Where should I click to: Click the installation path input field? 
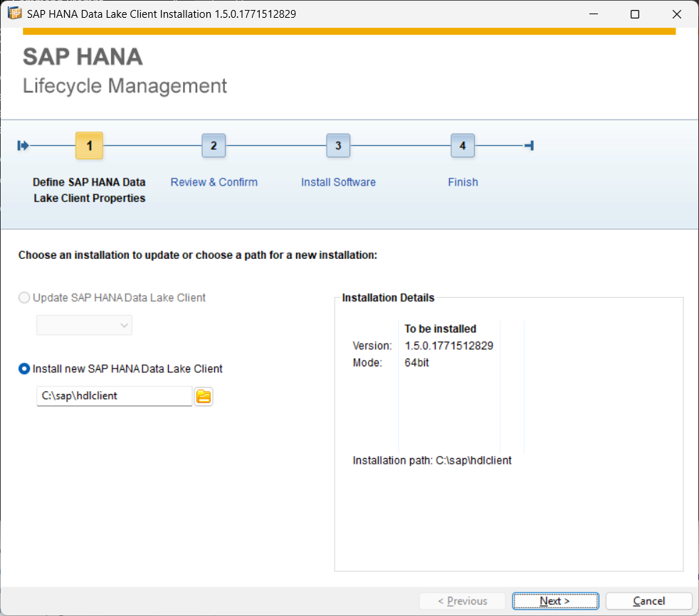pos(115,396)
